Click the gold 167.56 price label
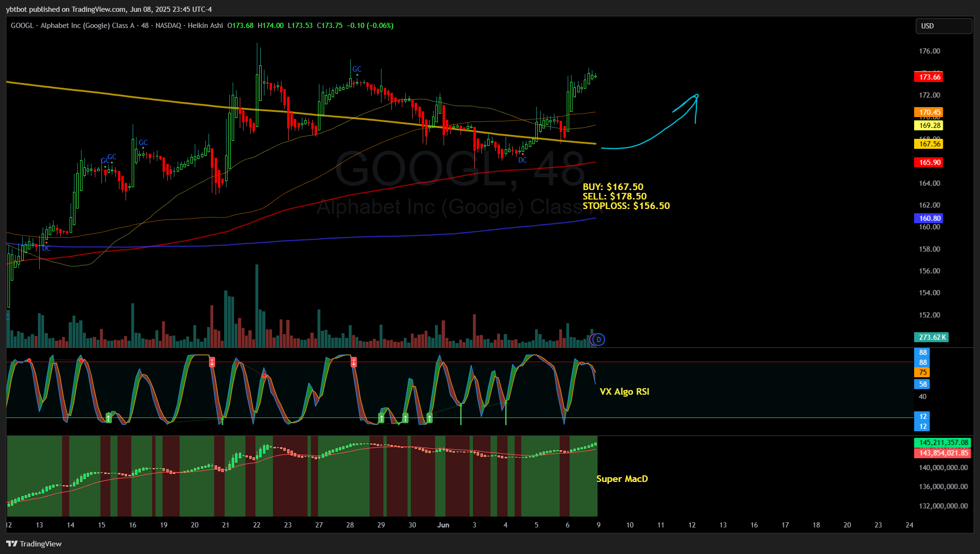This screenshot has height=554, width=980. (929, 144)
